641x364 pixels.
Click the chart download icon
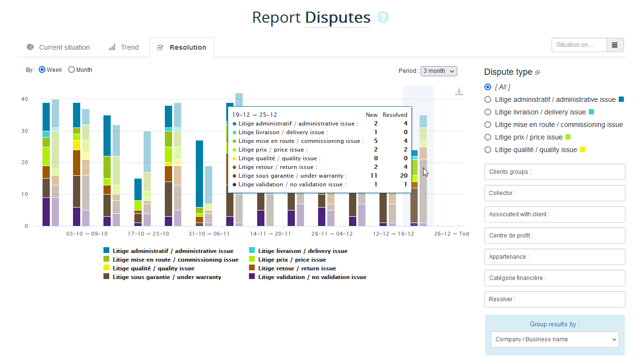point(459,92)
